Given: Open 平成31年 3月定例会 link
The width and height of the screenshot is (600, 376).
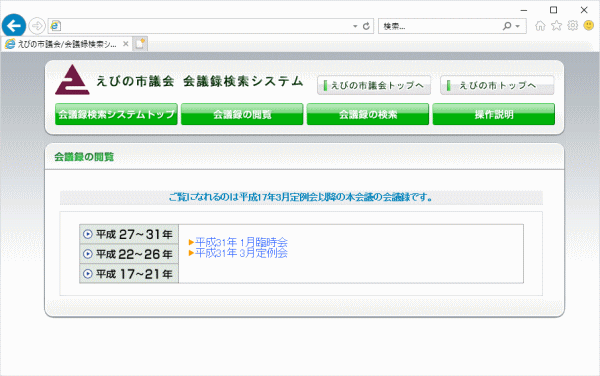Looking at the screenshot, I should pyautogui.click(x=241, y=253).
